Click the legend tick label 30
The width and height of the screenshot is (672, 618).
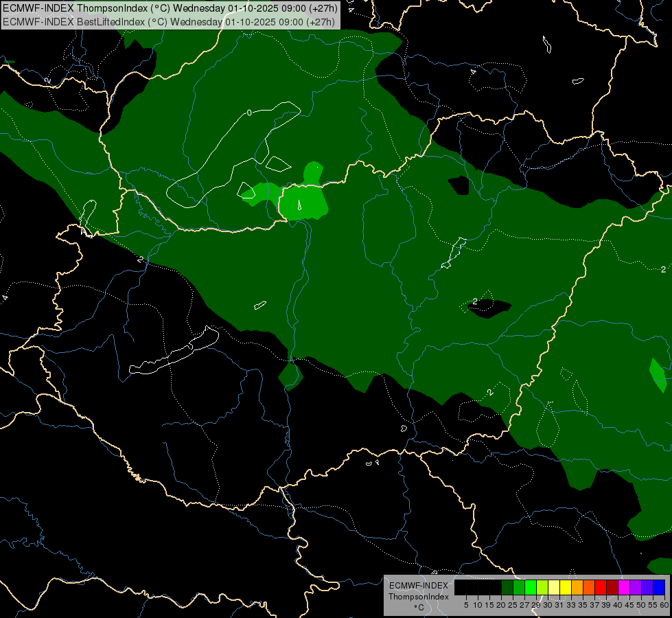click(548, 605)
